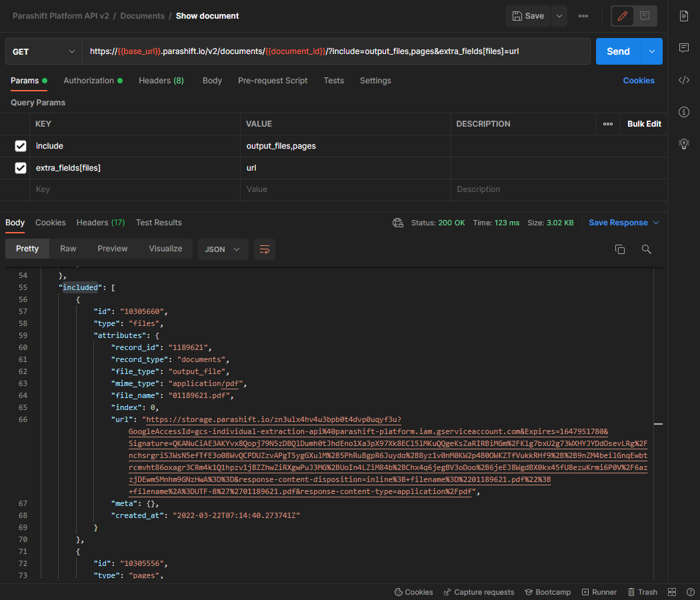The image size is (700, 600).
Task: Click Bulk Edit for query params
Action: tap(644, 124)
